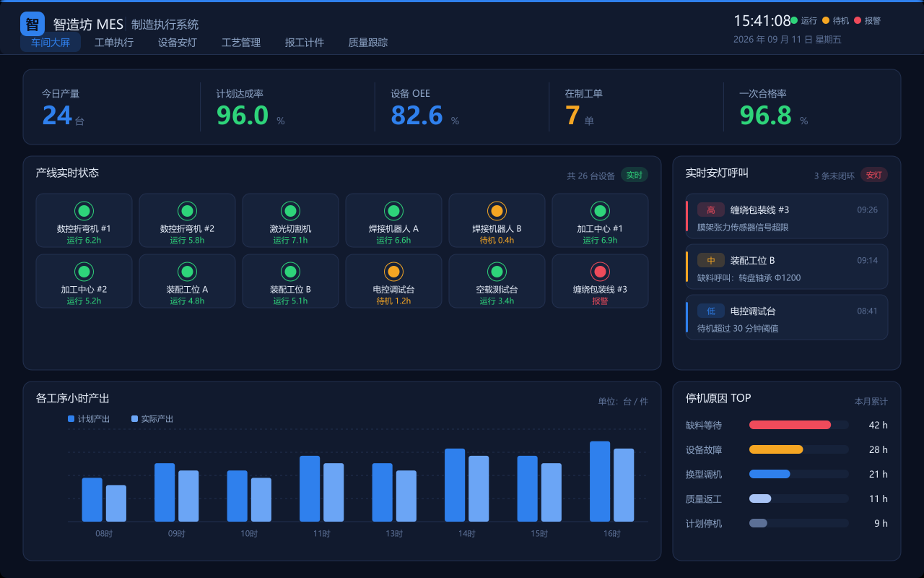Click the 空载测试台 running indicator

pos(497,272)
